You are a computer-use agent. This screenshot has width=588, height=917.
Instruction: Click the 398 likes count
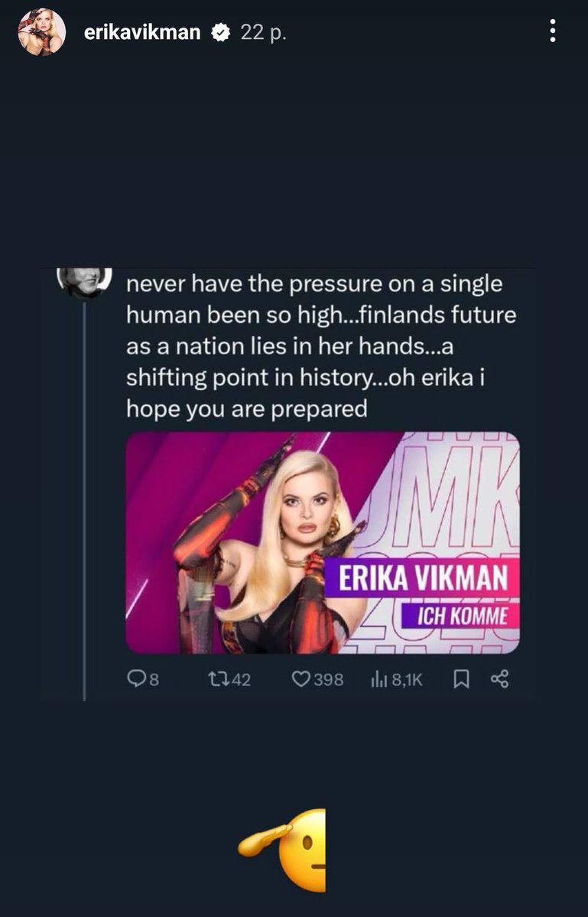(x=328, y=679)
